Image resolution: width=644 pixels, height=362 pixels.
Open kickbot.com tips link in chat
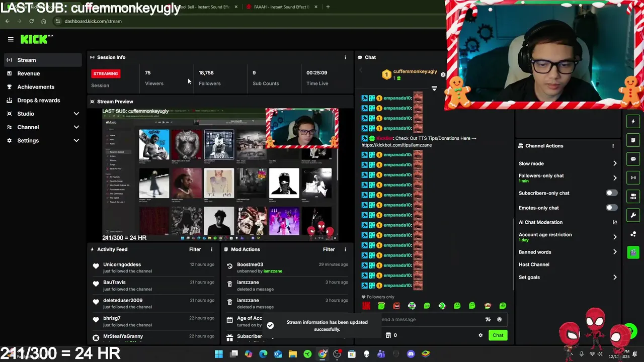coord(396,145)
